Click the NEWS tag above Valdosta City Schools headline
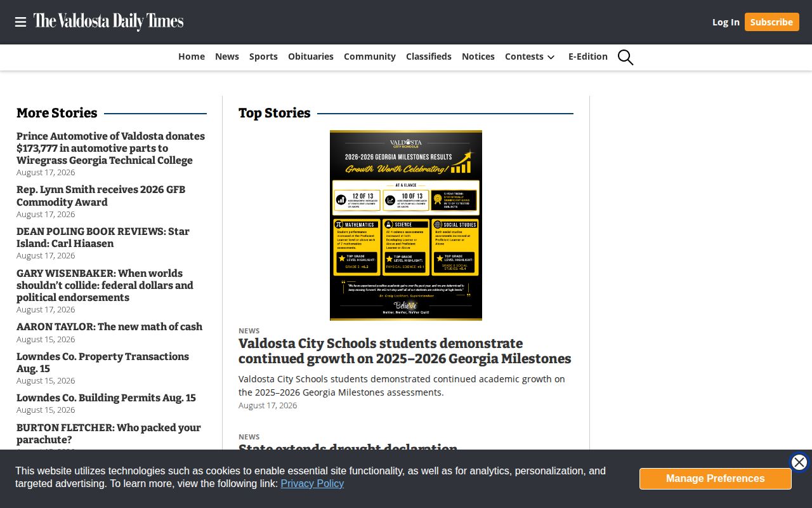Screen dimensions: 812x508 tap(249, 331)
